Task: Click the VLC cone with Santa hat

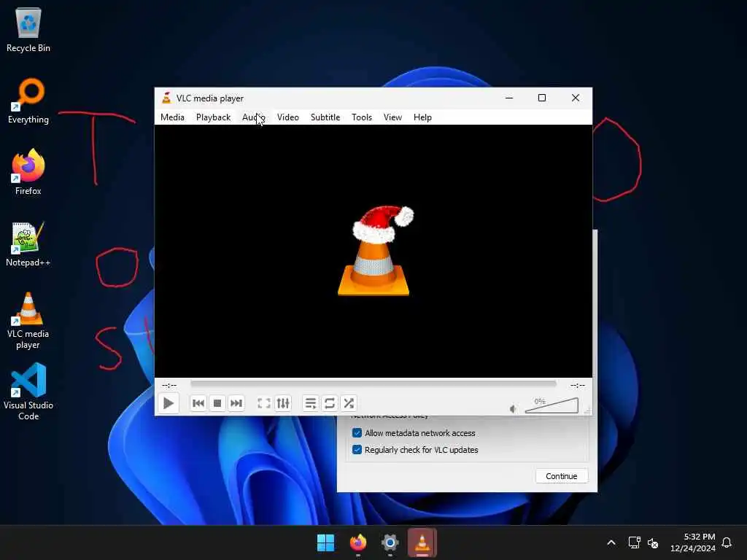Action: click(374, 251)
